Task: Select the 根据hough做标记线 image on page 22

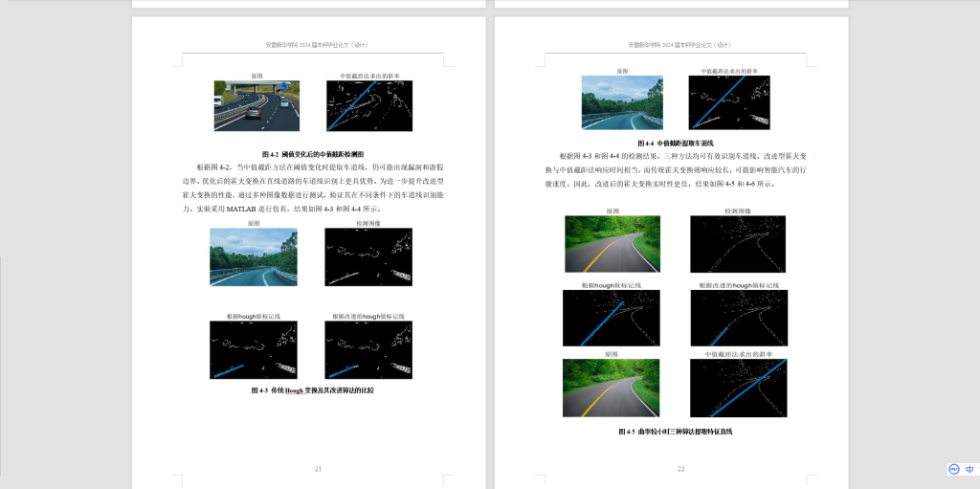Action: tap(612, 318)
